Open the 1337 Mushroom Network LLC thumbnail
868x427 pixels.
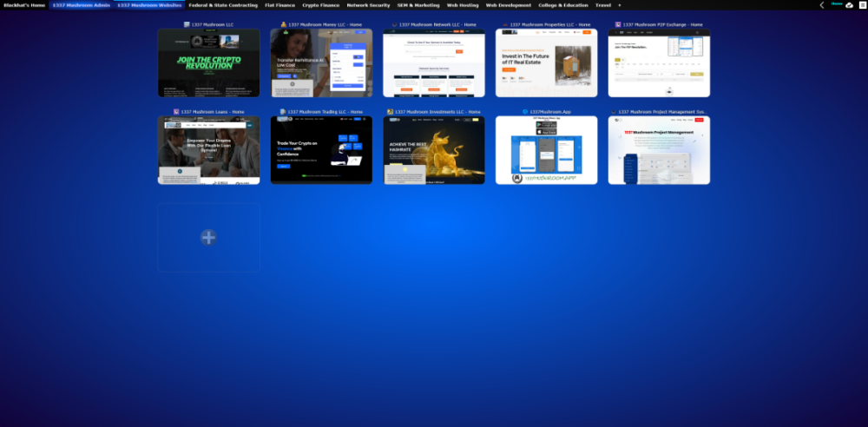434,63
